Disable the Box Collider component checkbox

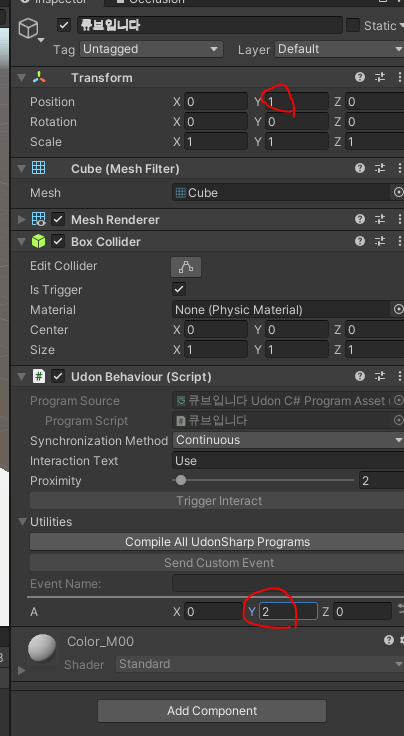[x=58, y=242]
